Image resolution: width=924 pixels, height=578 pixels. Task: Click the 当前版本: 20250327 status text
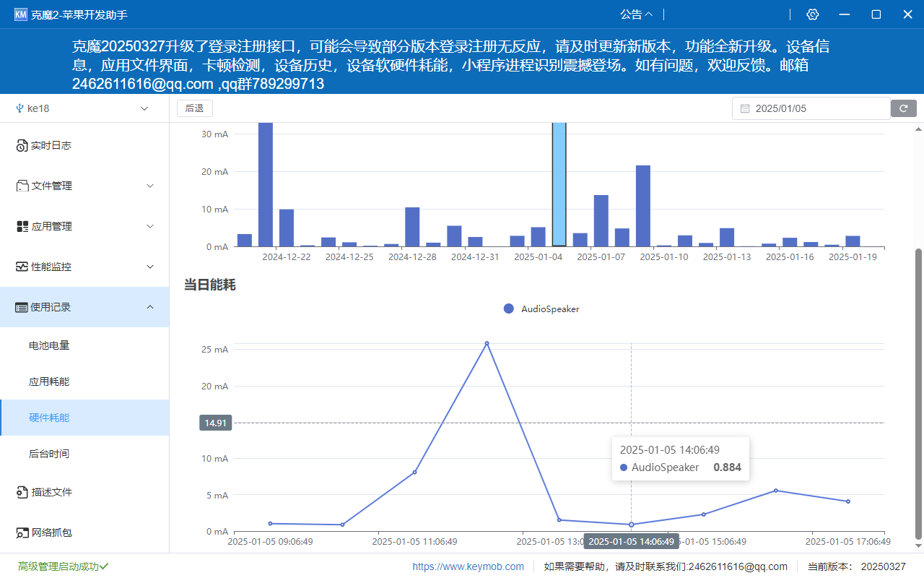[857, 567]
